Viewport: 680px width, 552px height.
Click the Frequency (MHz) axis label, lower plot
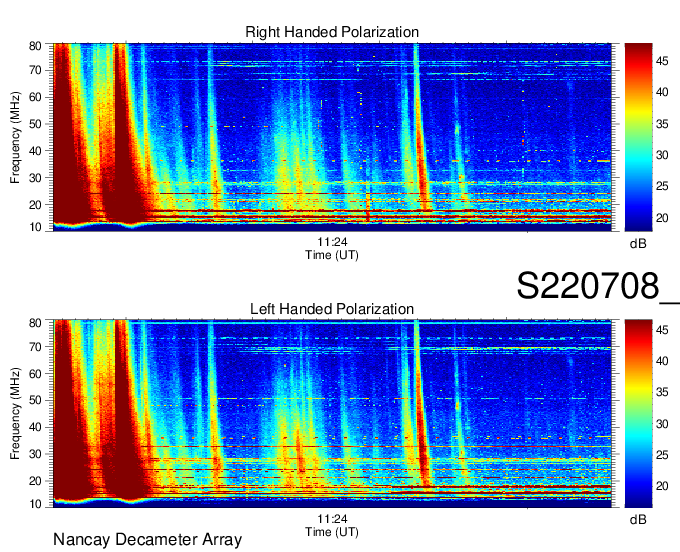(15, 414)
